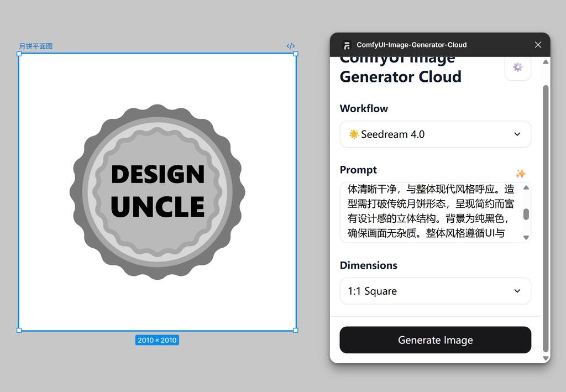Click the sun icon beside Seedream 4.0
The width and height of the screenshot is (566, 392).
coord(354,134)
